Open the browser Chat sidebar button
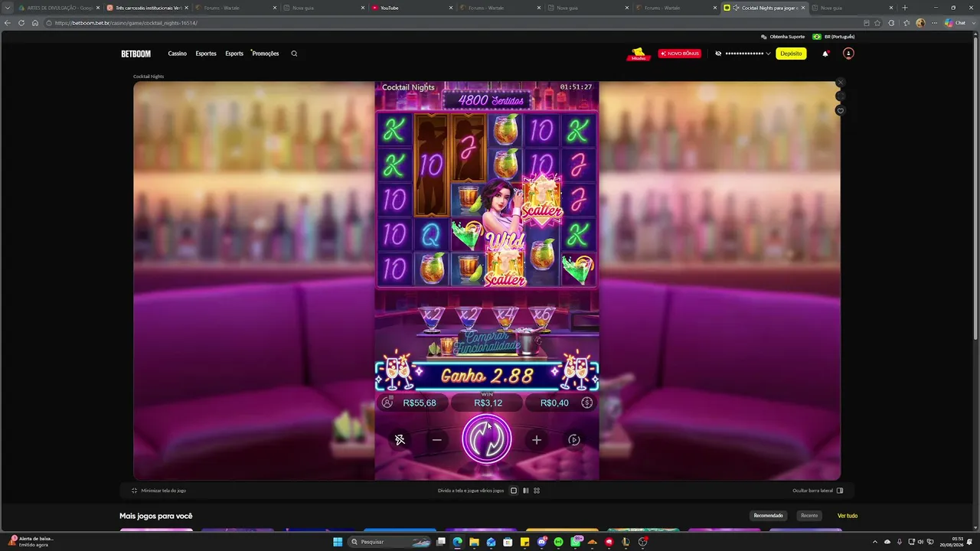The height and width of the screenshot is (551, 980). click(x=954, y=23)
